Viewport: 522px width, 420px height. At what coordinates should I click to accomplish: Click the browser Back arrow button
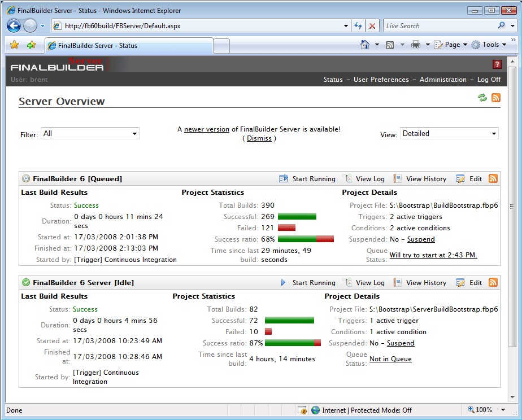click(x=14, y=25)
